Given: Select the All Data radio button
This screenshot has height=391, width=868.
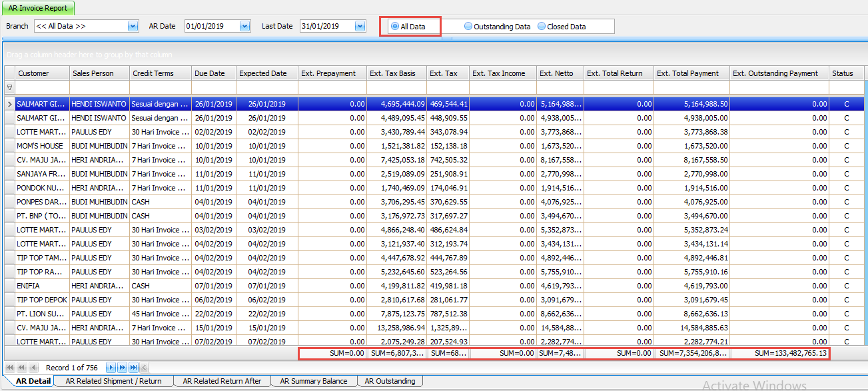Looking at the screenshot, I should click(x=395, y=27).
